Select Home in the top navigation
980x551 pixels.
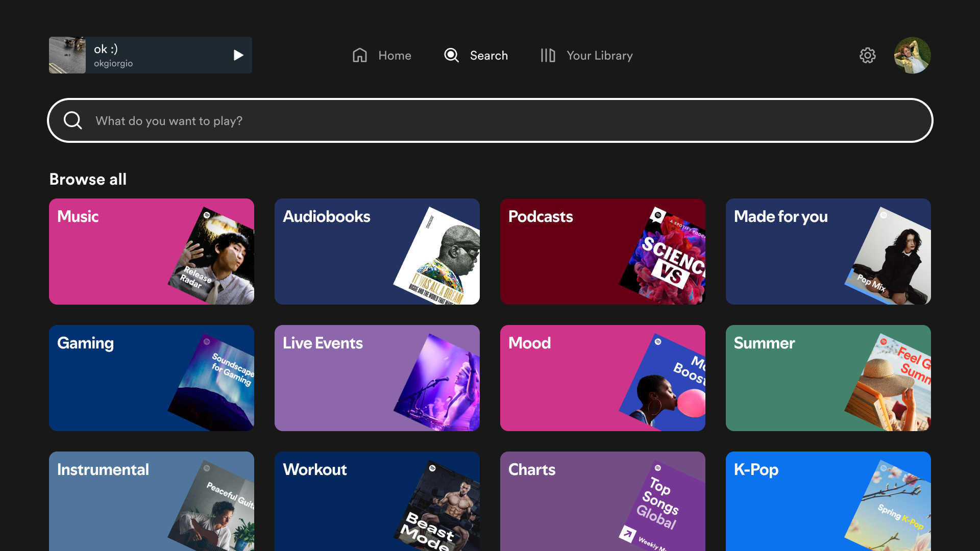coord(394,55)
